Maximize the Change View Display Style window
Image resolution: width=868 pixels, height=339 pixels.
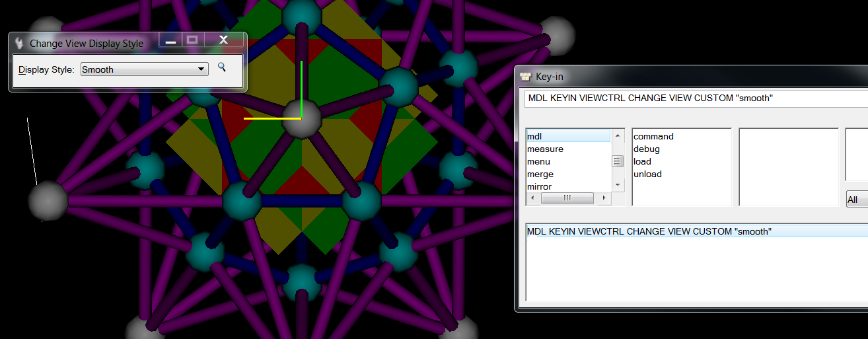[192, 40]
